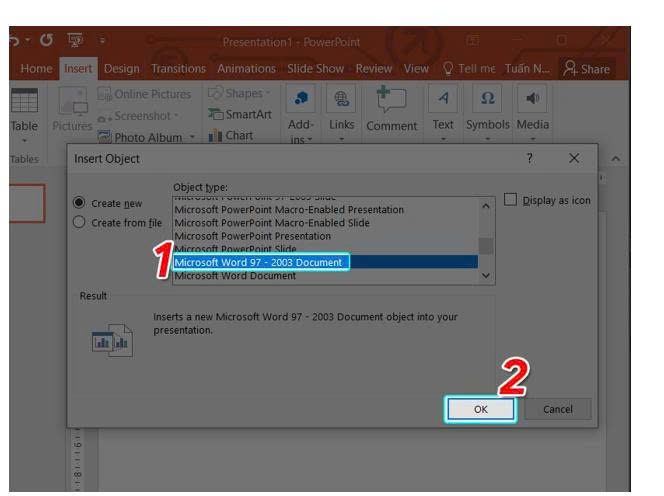Open the Symbols omega icon
The height and width of the screenshot is (496, 664).
(487, 99)
